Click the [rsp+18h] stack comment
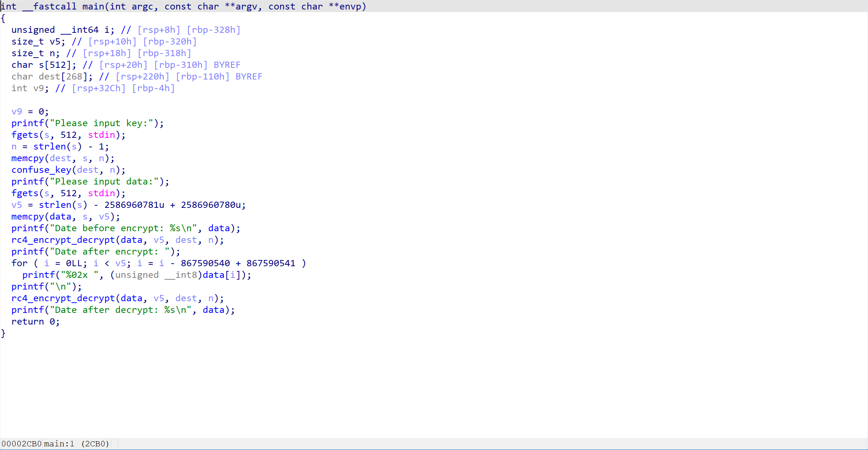Viewport: 868px width, 450px height. (x=107, y=53)
